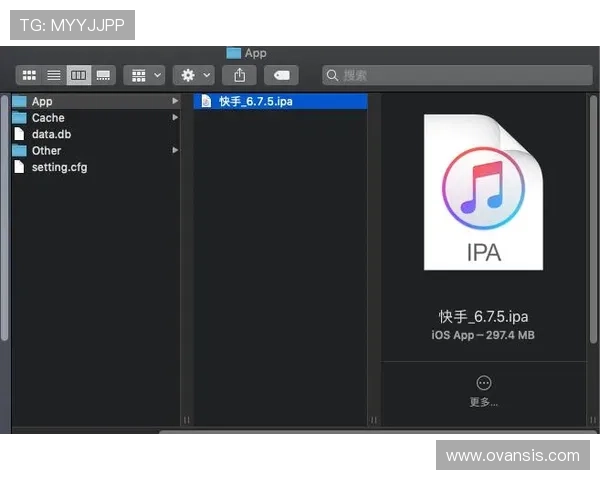
Task: Expand the Cache folder arrow
Action: [175, 117]
